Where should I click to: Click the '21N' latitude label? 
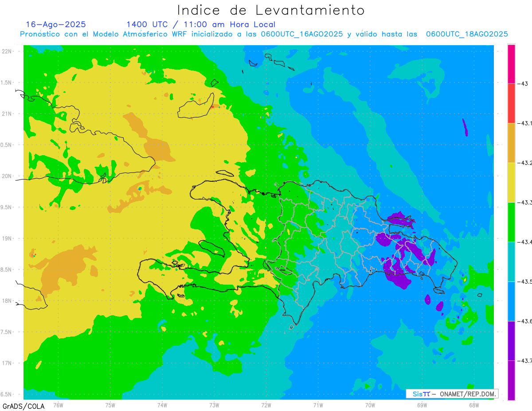pos(7,114)
